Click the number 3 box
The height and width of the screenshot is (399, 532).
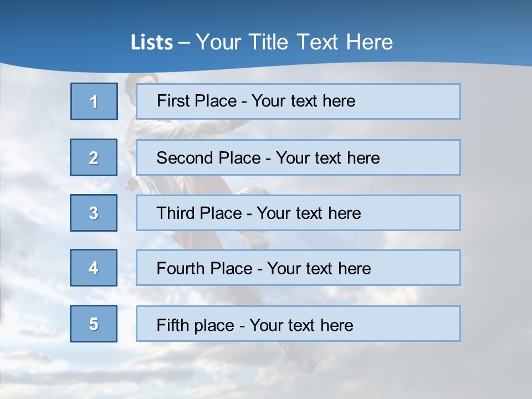(94, 213)
